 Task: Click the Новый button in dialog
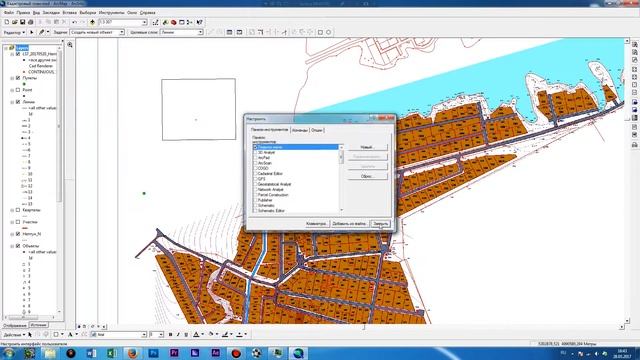[368, 147]
